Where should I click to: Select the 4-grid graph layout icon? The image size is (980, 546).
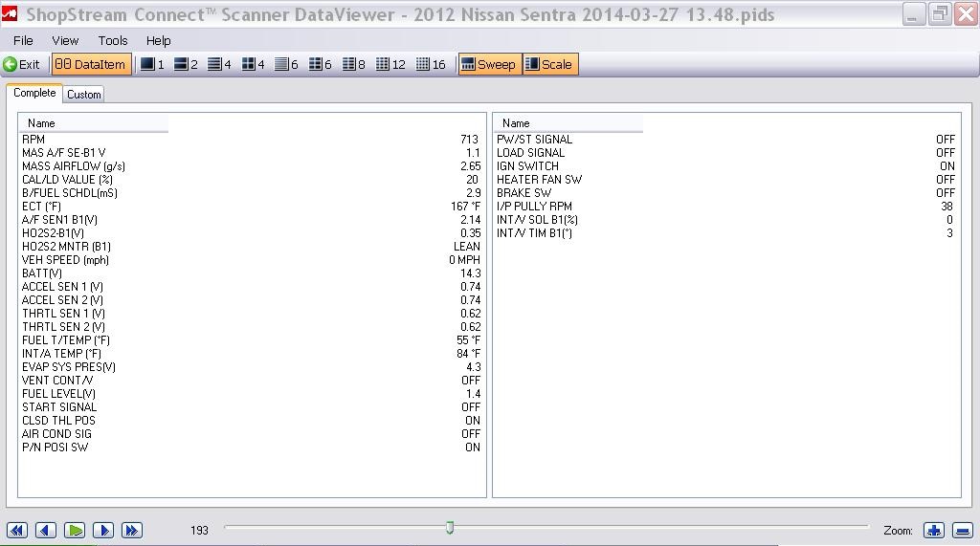(x=253, y=64)
